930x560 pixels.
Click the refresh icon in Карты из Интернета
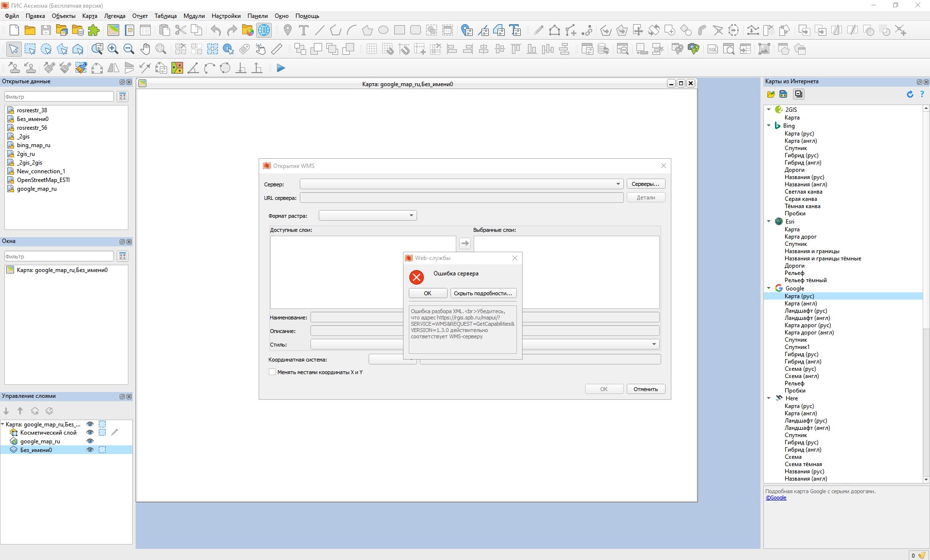910,94
